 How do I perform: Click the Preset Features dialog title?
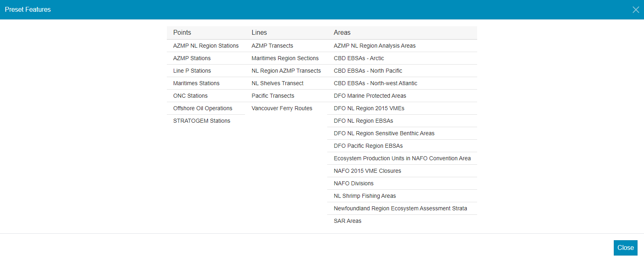point(28,9)
